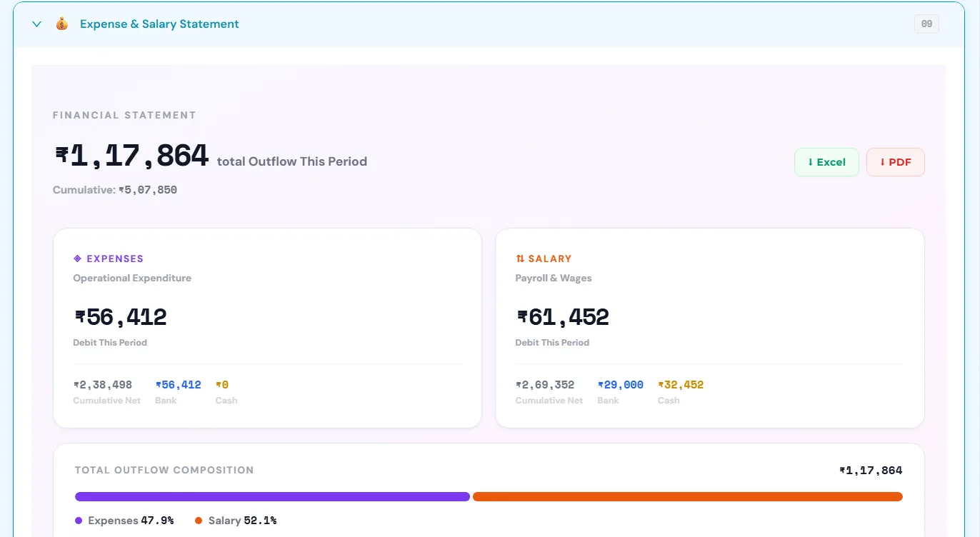This screenshot has width=980, height=537.
Task: Click the Salary 52.1% legend item
Action: point(236,521)
